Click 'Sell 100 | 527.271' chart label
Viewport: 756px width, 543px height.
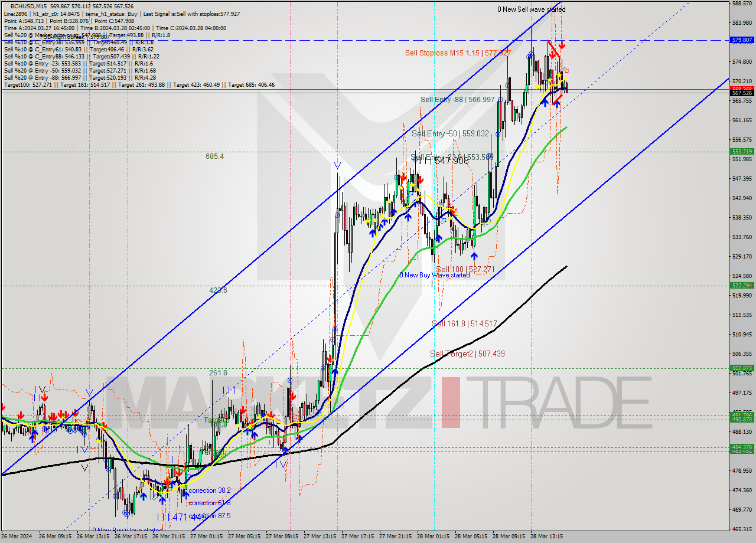tap(465, 269)
